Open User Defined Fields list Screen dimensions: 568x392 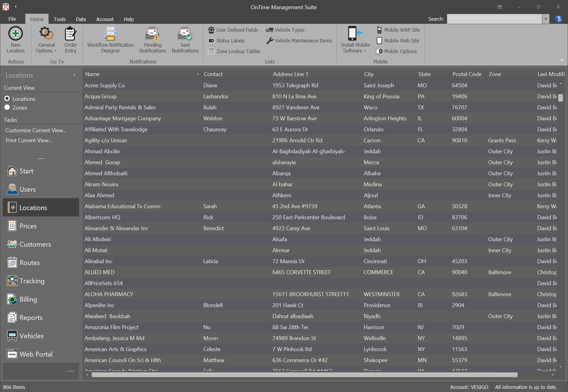[233, 30]
